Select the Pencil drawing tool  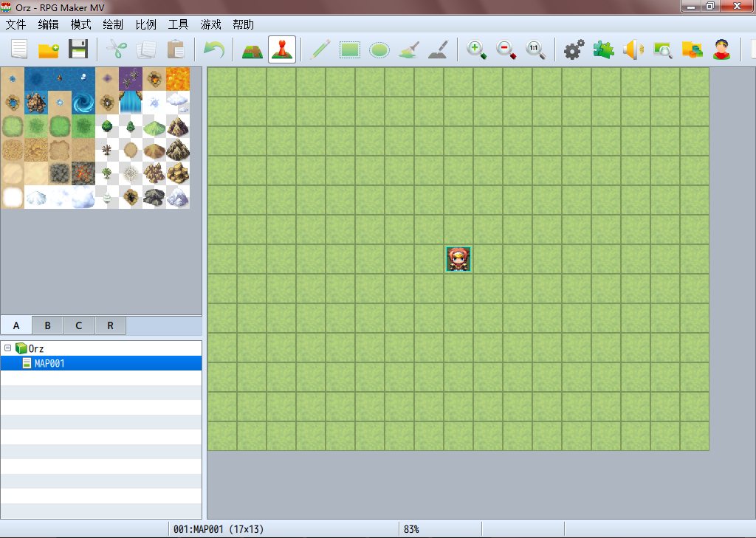click(x=320, y=49)
